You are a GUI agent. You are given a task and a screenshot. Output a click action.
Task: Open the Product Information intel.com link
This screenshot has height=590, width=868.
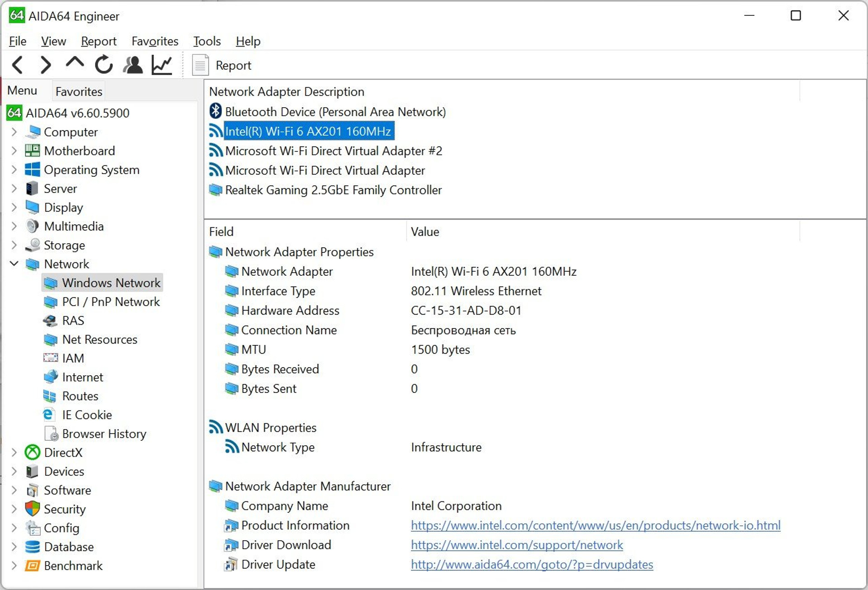595,525
